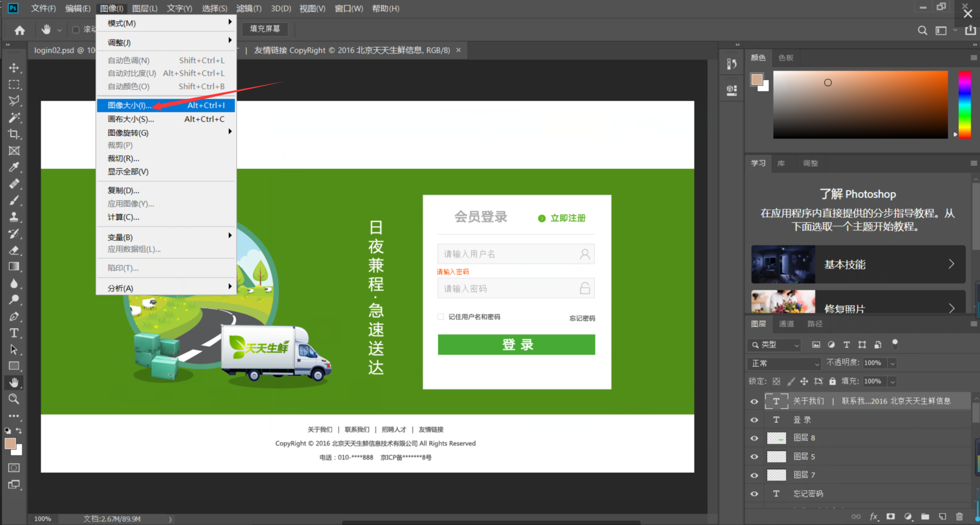Viewport: 980px width, 525px height.
Task: Hide the 登 录 text layer
Action: pyautogui.click(x=754, y=420)
